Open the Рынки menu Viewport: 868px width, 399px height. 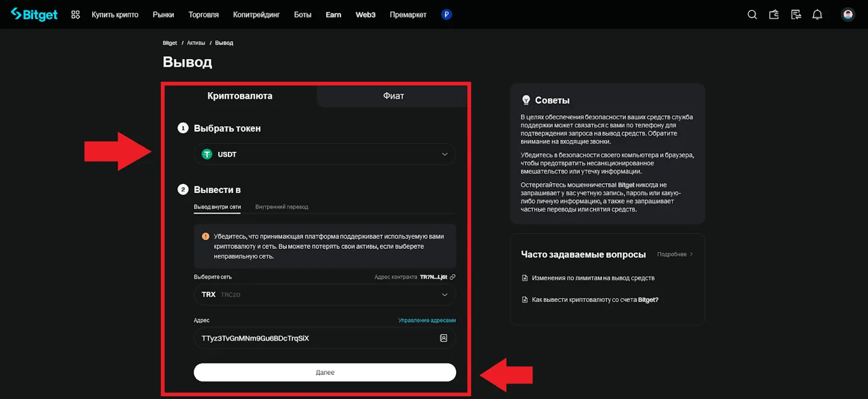pos(163,14)
